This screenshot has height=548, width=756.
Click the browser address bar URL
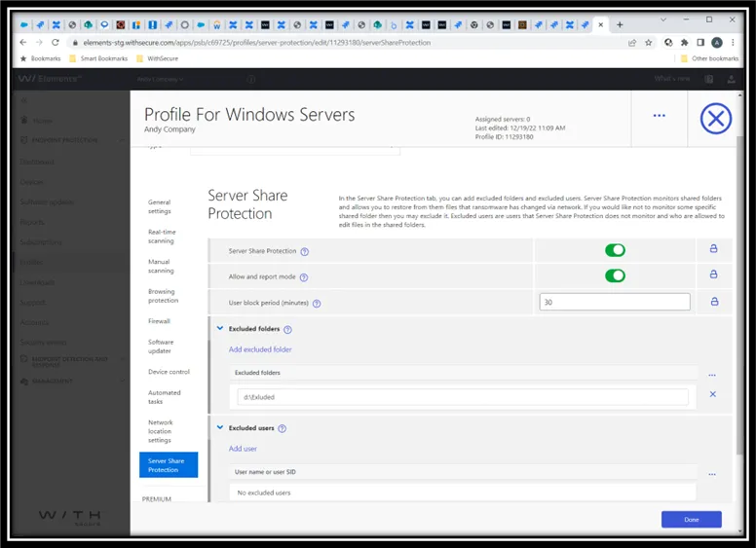[256, 43]
